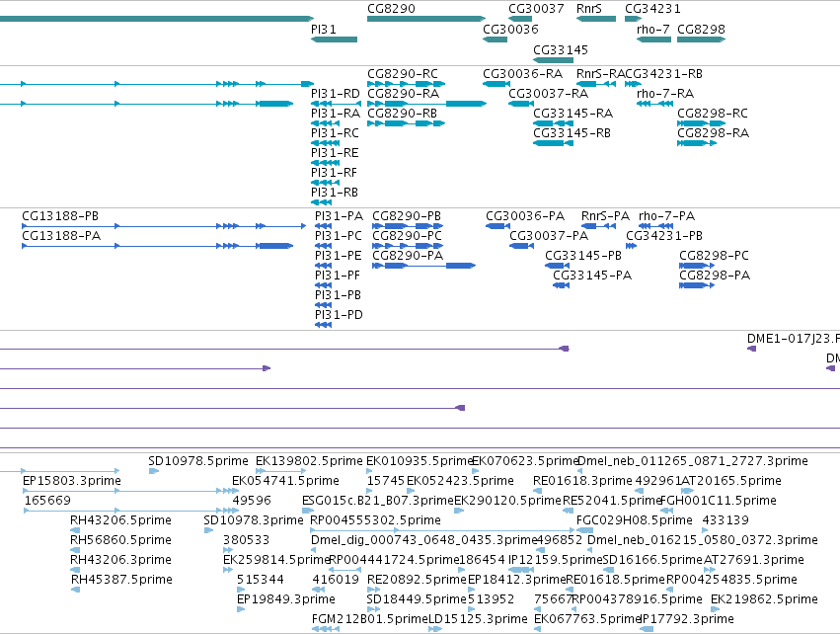
Task: Click protein CG13188-PB label
Action: click(60, 216)
